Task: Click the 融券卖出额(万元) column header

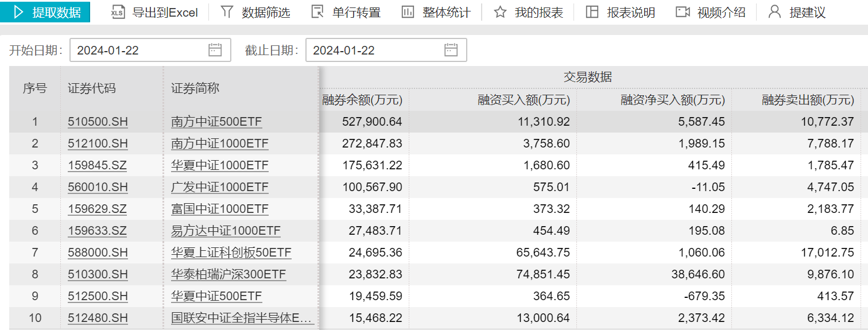Action: [x=808, y=100]
